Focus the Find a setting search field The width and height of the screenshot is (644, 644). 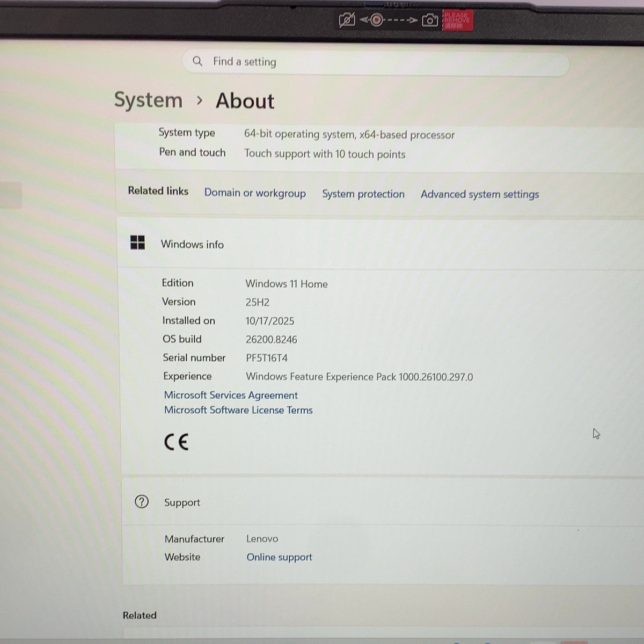[376, 63]
